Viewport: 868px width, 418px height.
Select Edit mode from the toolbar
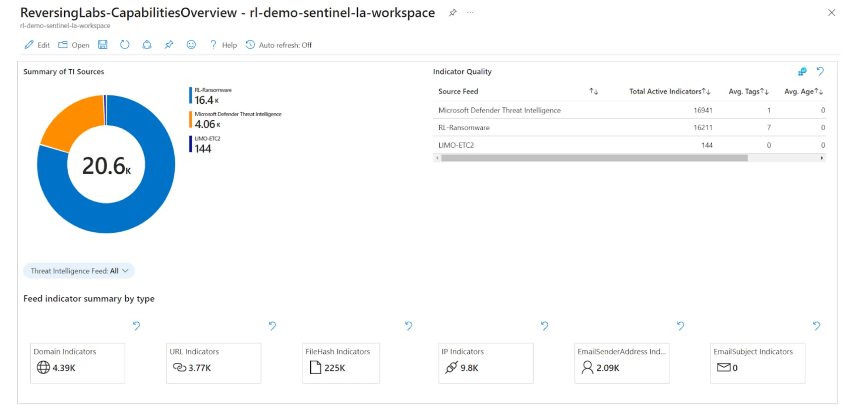(37, 45)
